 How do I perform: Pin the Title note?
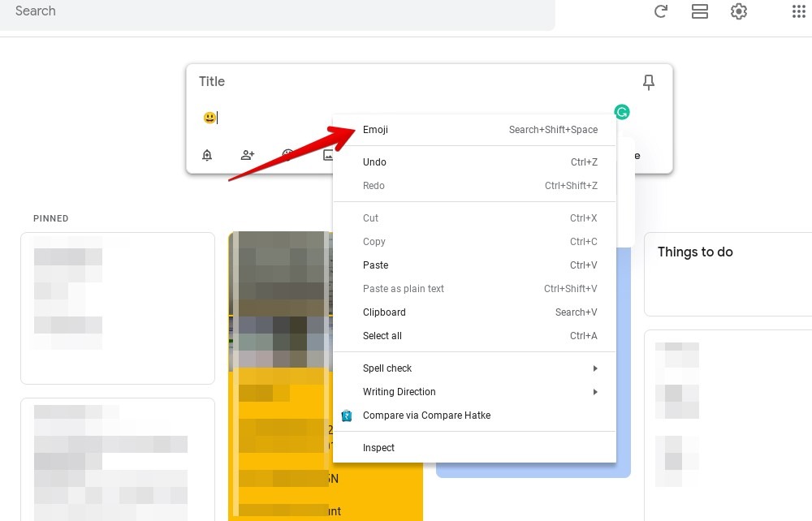coord(648,82)
